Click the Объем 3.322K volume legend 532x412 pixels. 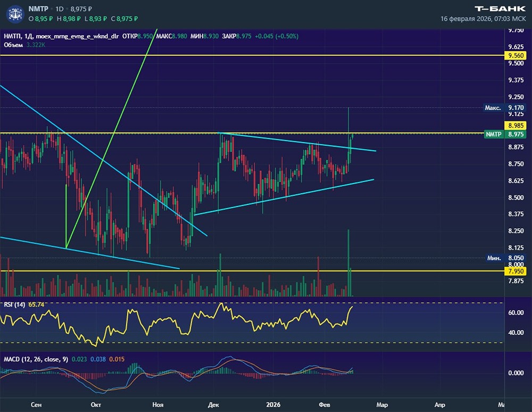coord(24,45)
